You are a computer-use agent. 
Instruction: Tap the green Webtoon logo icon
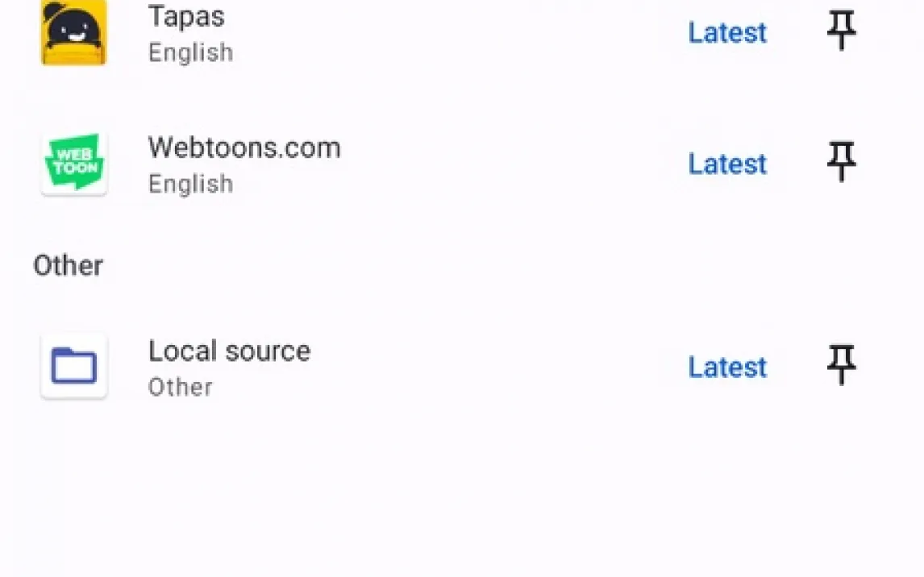73,163
